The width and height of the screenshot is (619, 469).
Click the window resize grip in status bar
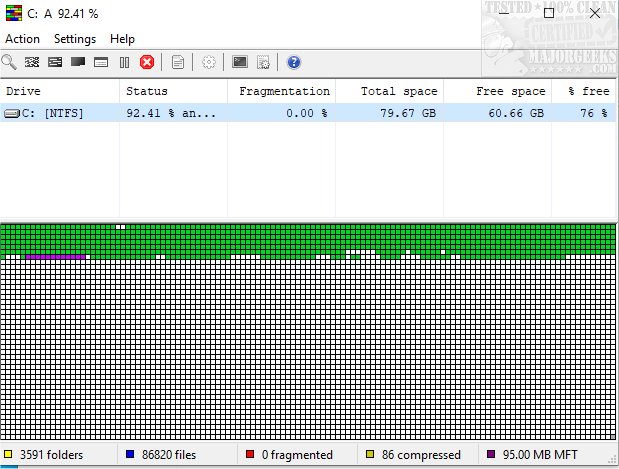click(613, 458)
